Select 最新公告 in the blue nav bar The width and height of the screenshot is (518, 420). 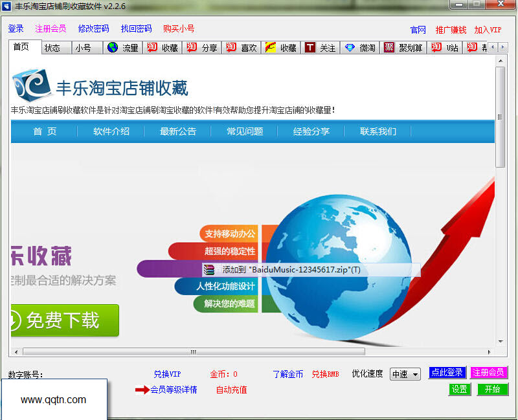pyautogui.click(x=177, y=131)
